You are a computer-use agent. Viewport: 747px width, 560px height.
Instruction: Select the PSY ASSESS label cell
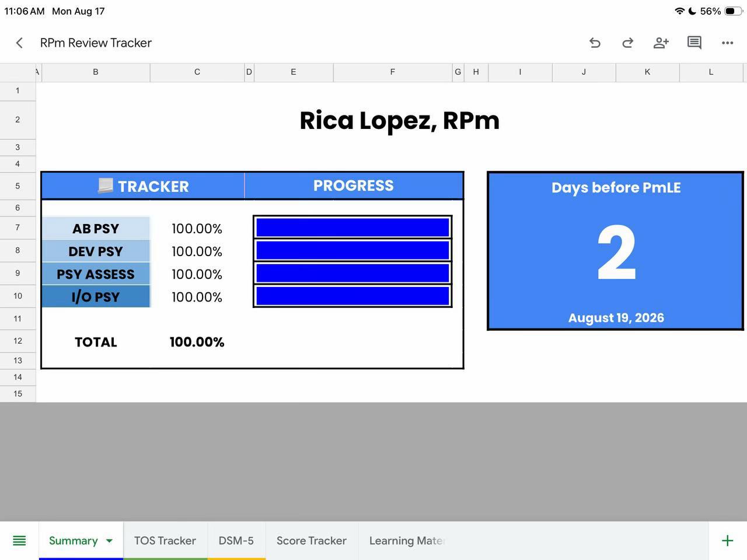tap(96, 274)
